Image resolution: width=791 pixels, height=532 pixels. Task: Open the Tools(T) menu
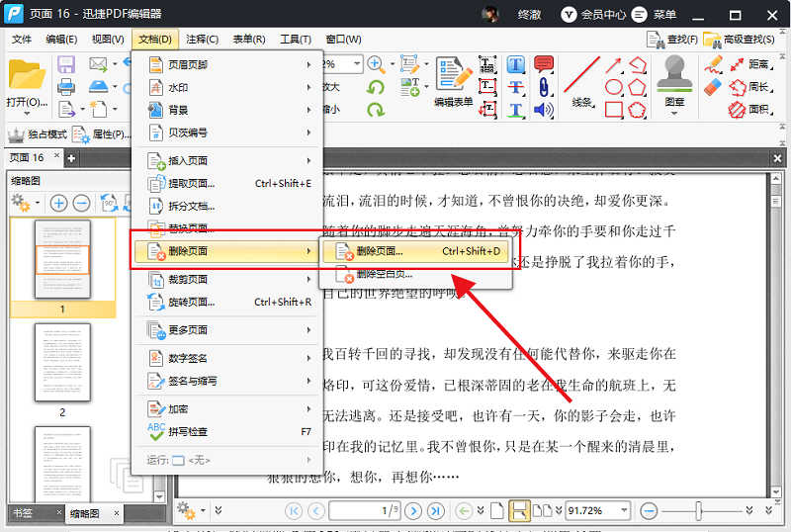point(296,39)
